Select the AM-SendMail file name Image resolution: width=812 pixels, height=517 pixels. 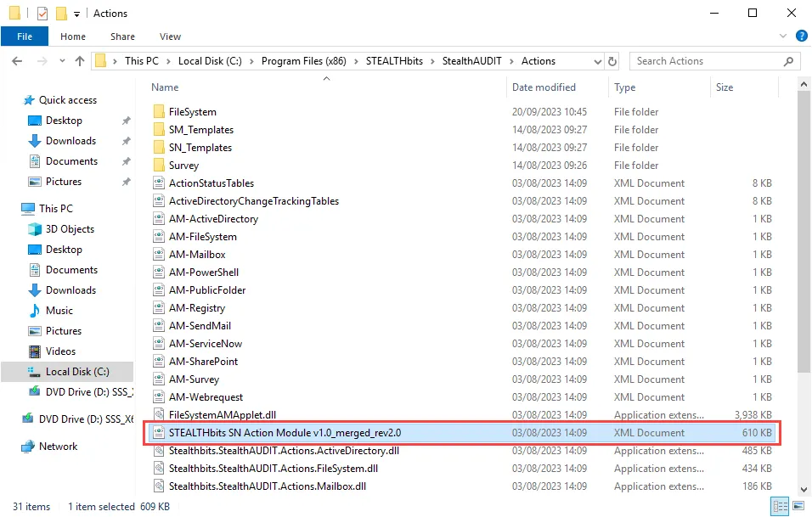pos(200,325)
